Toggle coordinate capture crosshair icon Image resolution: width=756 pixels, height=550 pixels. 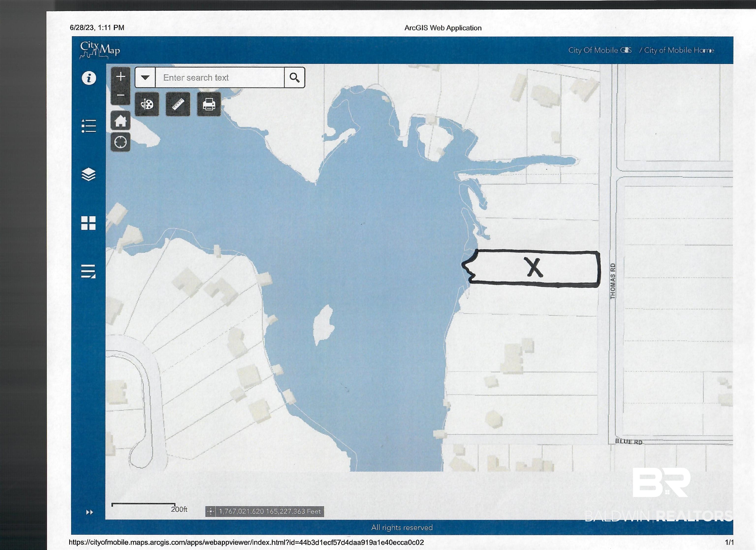coord(211,511)
